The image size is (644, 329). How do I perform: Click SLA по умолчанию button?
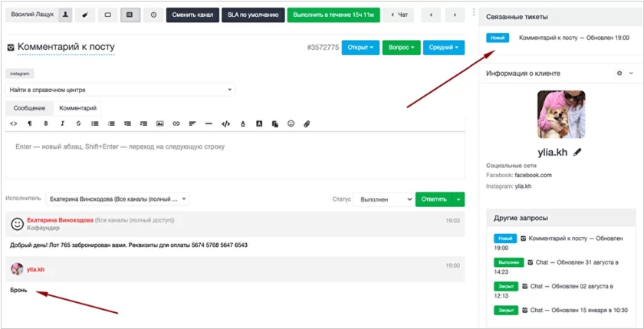point(253,15)
